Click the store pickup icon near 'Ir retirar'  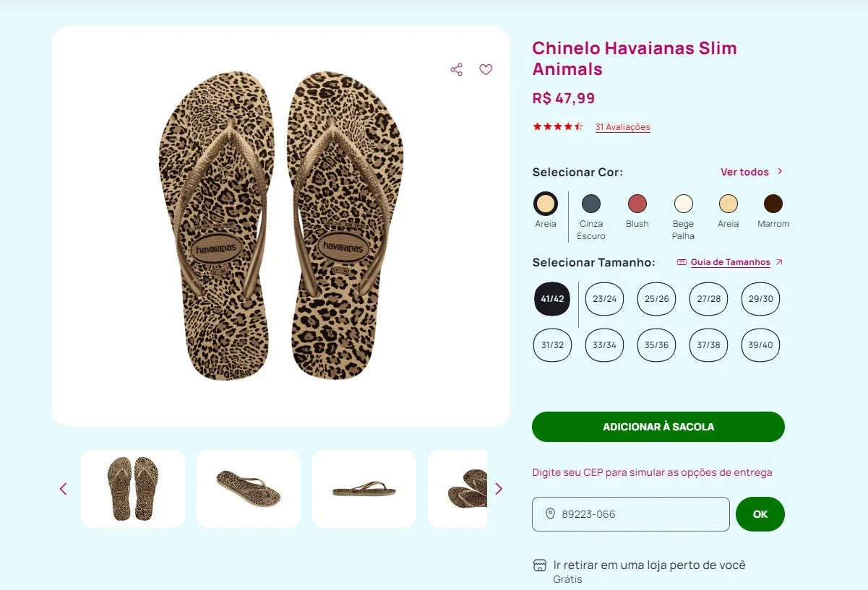point(539,564)
